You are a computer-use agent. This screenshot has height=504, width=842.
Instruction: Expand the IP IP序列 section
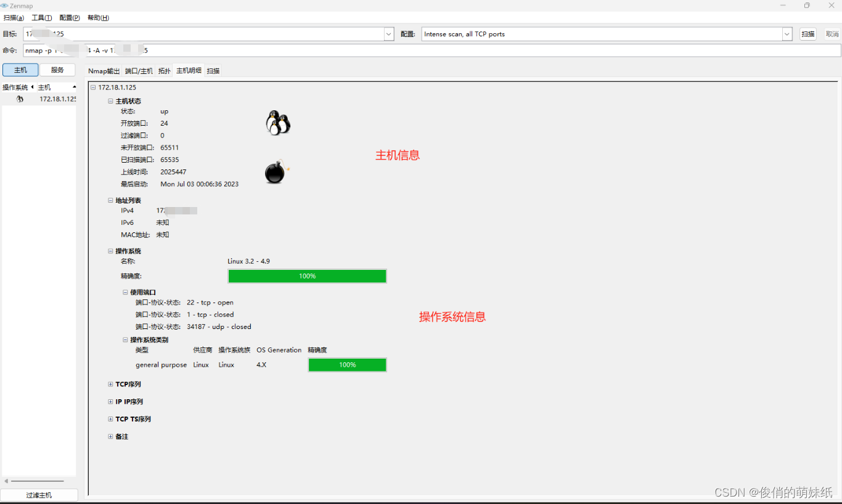tap(110, 402)
